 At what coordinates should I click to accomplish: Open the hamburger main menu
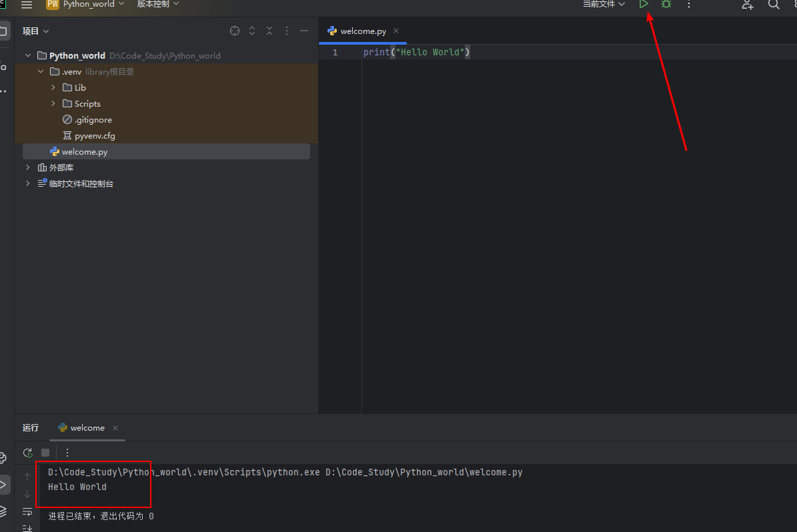[27, 5]
